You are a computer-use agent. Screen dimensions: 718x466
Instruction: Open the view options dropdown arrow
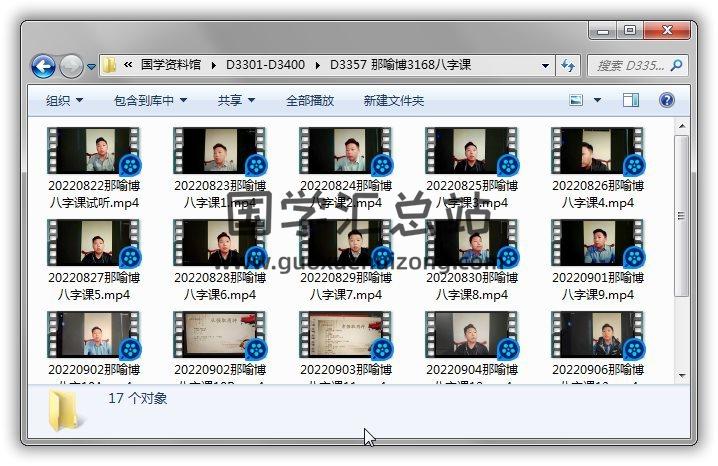pyautogui.click(x=597, y=100)
